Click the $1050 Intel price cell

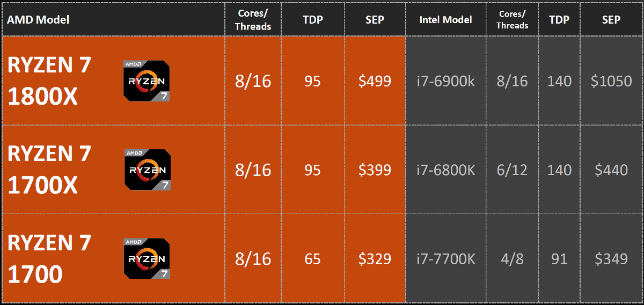coord(611,81)
